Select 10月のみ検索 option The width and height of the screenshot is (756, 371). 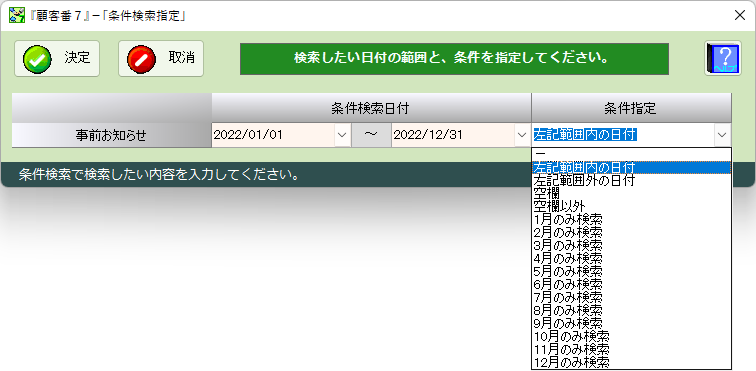pos(631,336)
